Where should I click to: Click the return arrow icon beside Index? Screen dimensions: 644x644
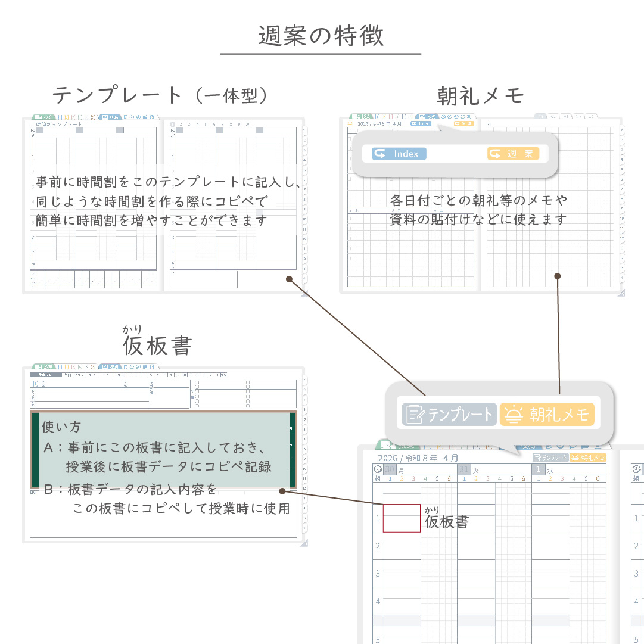pos(380,154)
